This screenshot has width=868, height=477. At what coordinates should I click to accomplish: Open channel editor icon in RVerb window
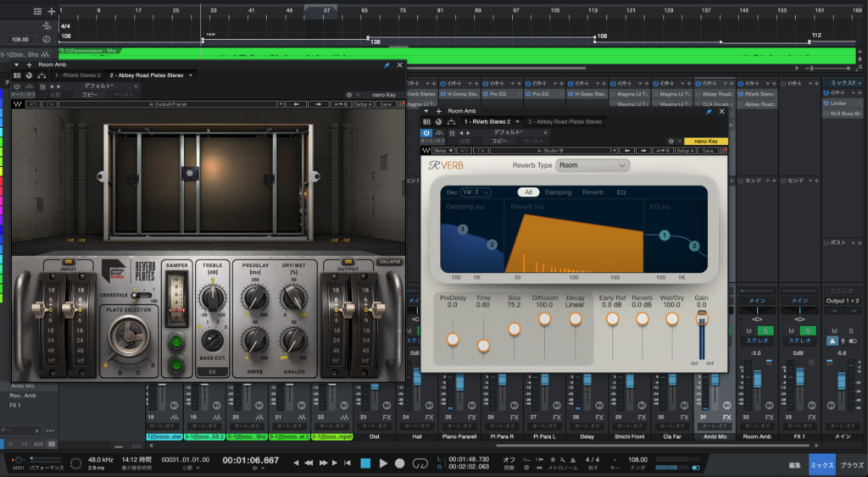tap(426, 122)
